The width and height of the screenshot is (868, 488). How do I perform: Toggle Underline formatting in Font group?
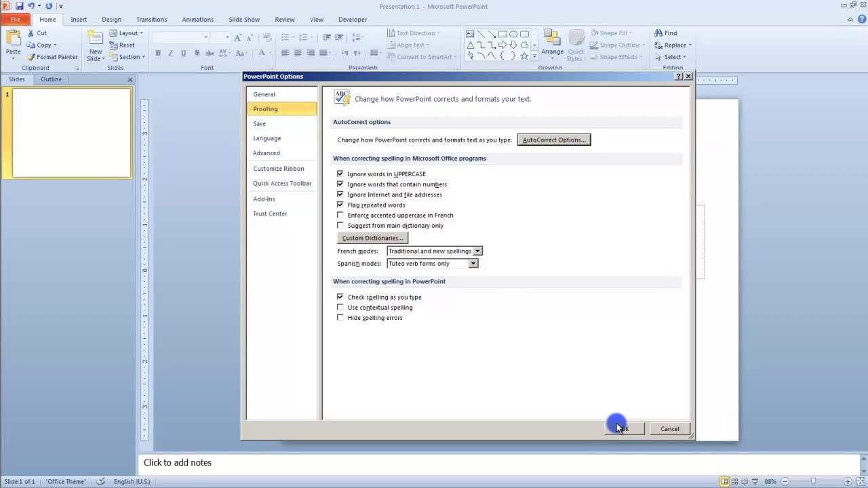point(183,53)
